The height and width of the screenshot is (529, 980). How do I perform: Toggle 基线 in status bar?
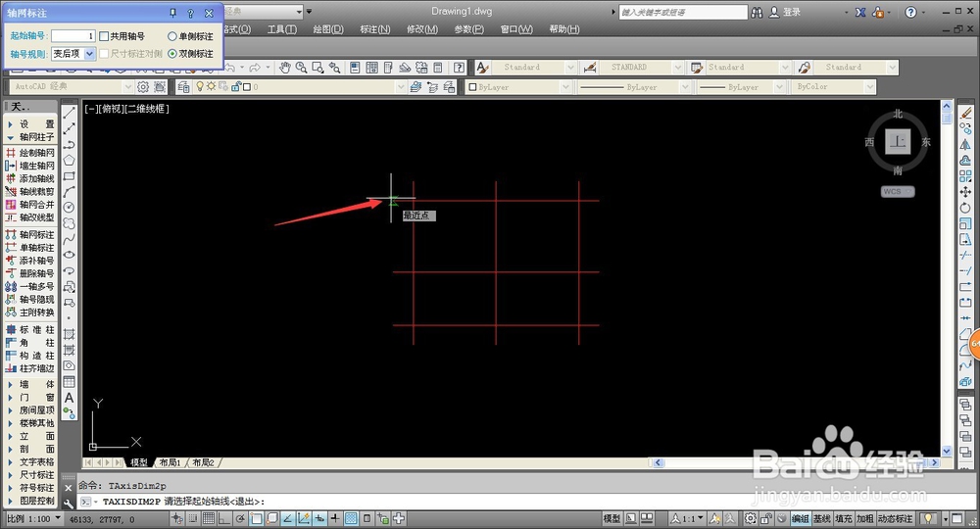point(822,518)
